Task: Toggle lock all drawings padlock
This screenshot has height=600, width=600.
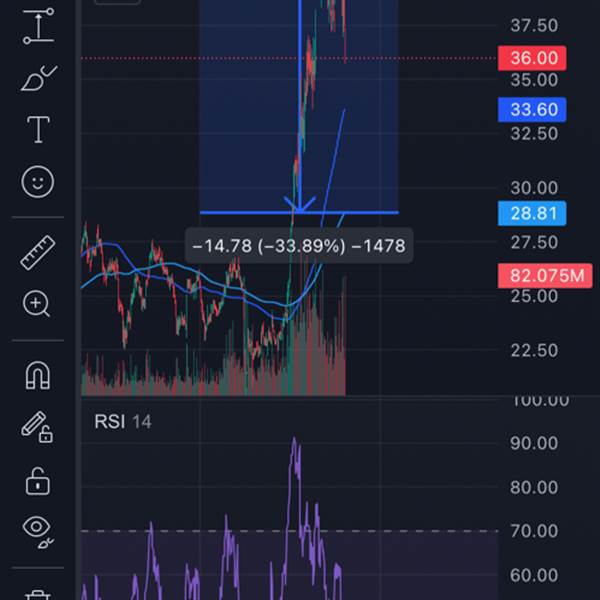Action: tap(38, 481)
